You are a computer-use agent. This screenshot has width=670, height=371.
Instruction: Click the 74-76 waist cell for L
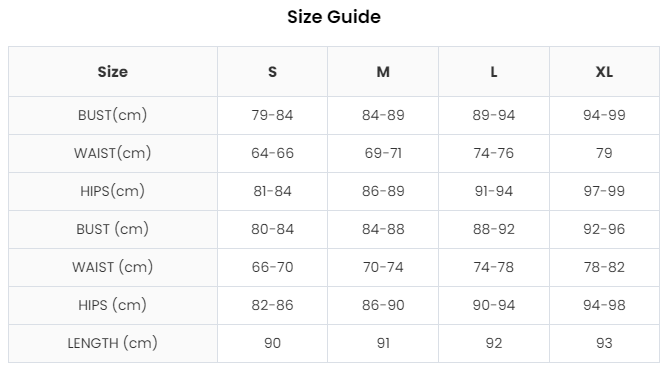(494, 153)
